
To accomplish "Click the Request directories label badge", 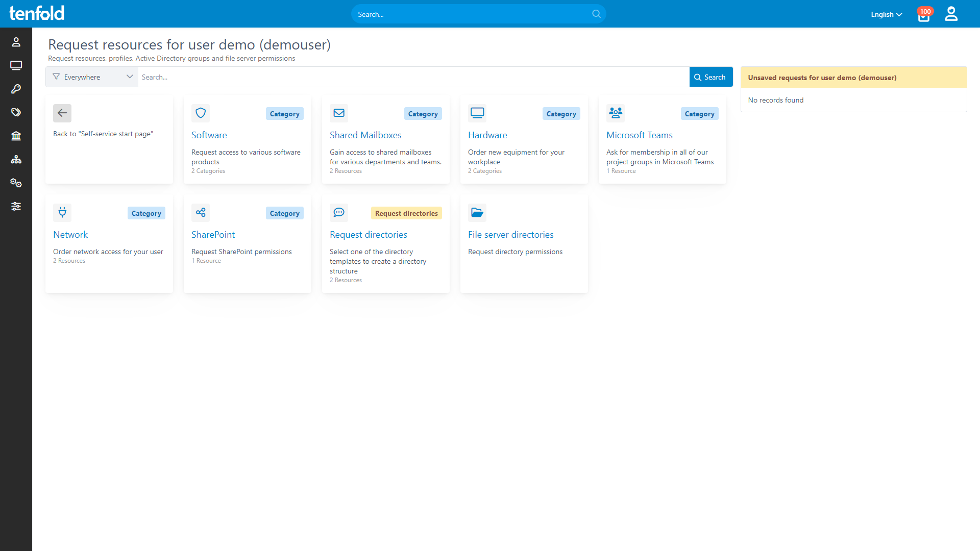I will tap(406, 213).
